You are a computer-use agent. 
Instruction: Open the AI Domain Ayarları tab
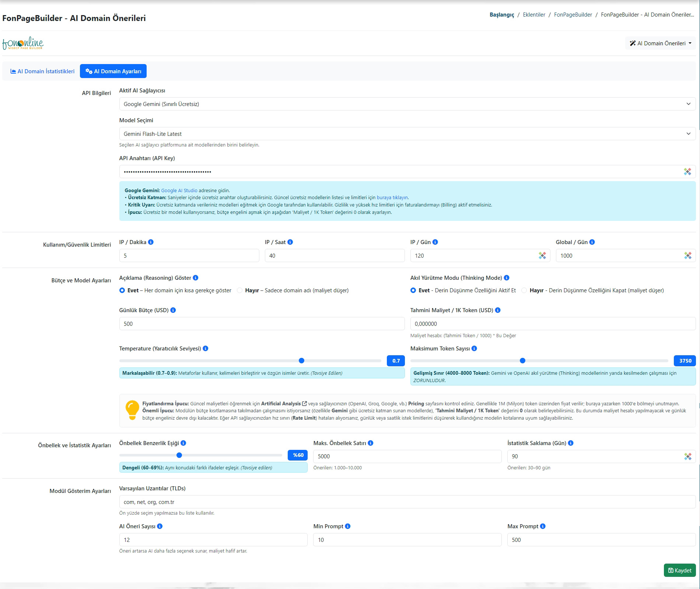pos(113,71)
